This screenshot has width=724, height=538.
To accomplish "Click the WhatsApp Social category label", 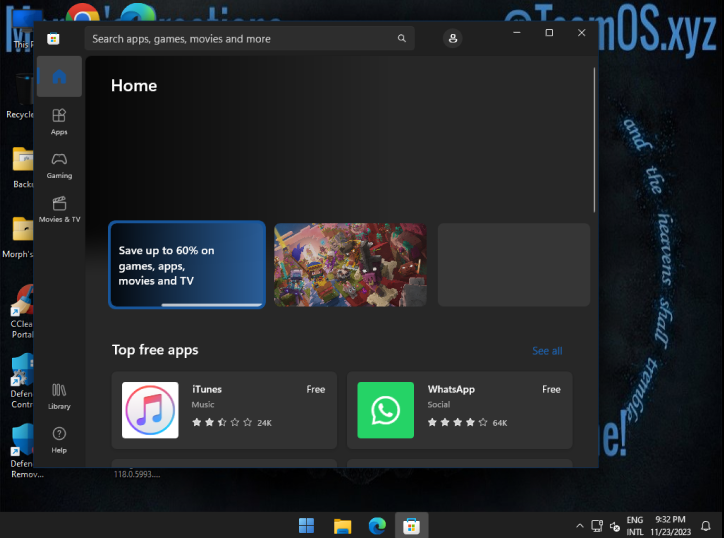I will pos(439,405).
